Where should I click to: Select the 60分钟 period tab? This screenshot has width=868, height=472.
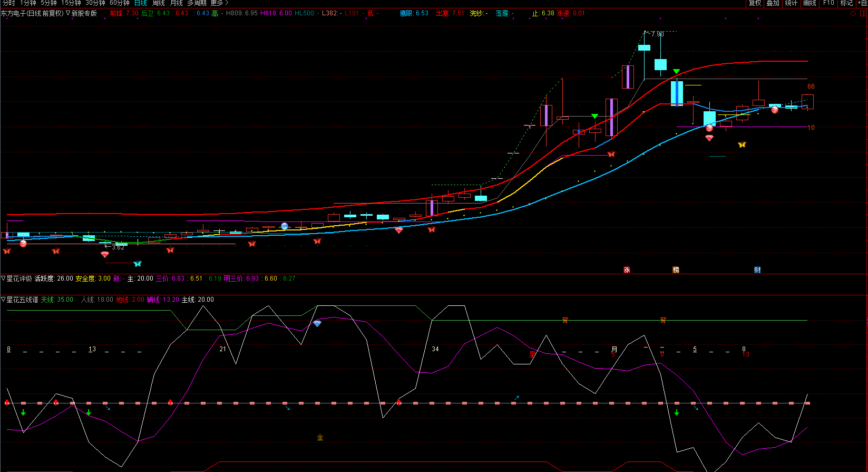click(120, 3)
